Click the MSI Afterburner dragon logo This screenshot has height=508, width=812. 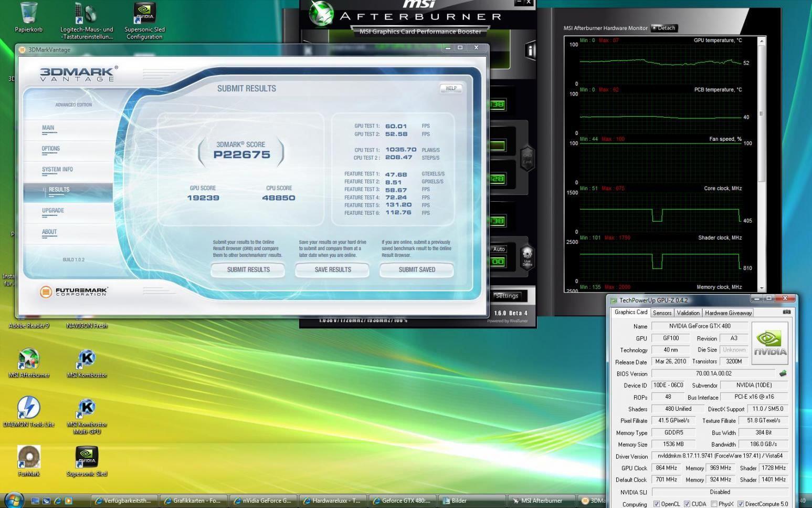[321, 13]
